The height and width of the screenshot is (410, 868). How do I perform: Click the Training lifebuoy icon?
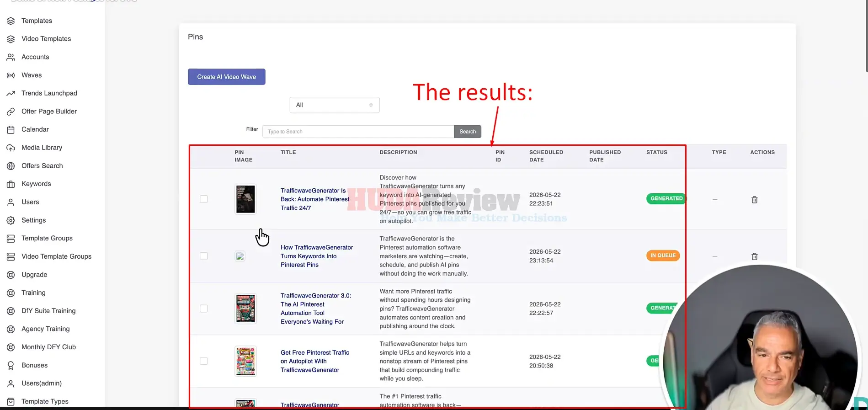coord(11,293)
